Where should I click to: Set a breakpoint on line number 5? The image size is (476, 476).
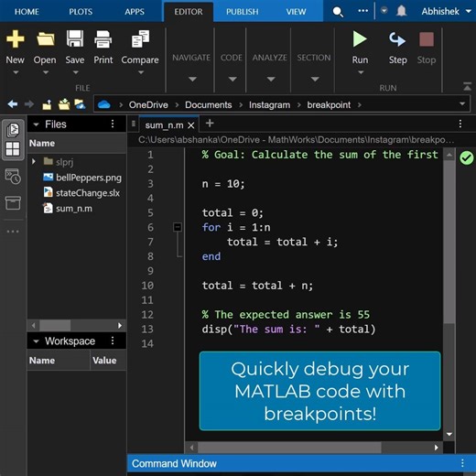coord(150,213)
